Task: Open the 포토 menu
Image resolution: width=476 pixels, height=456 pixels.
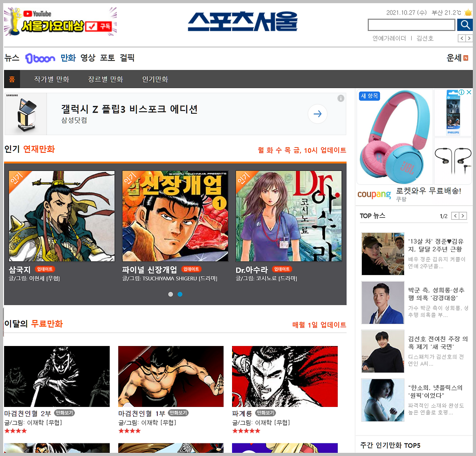Action: tap(107, 58)
